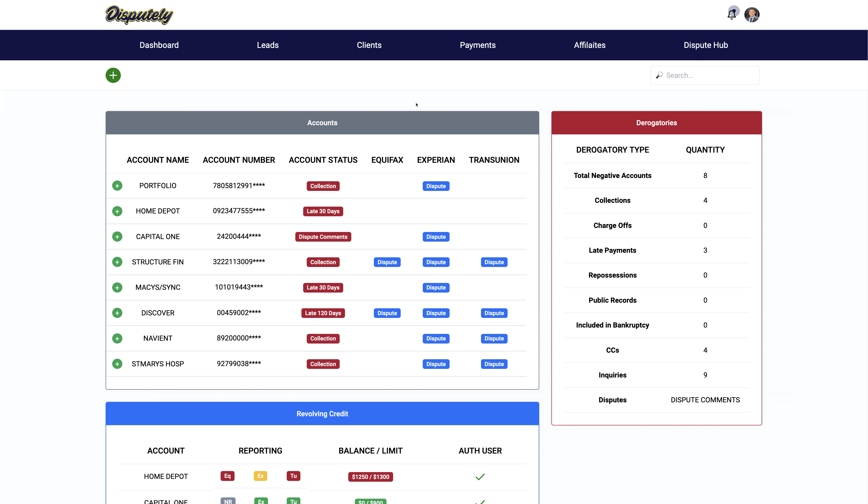The width and height of the screenshot is (868, 504).
Task: Click the Collection badge for STMARYS HOSP
Action: point(323,364)
